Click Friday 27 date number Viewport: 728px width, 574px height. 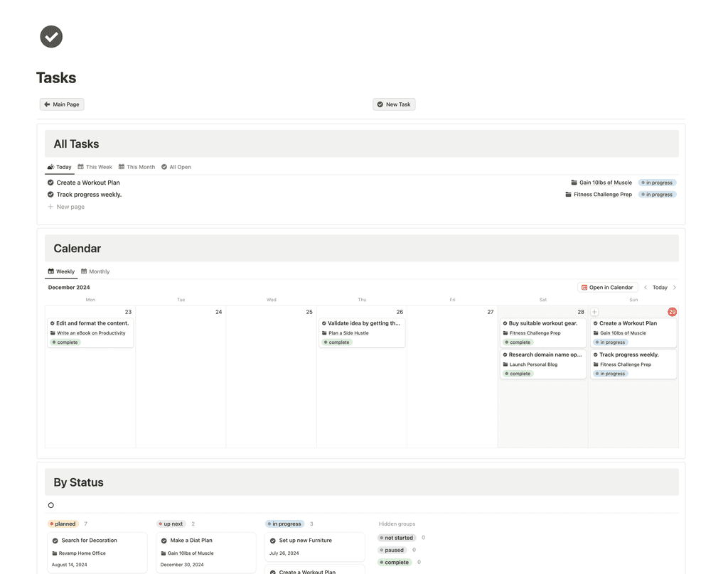point(491,312)
